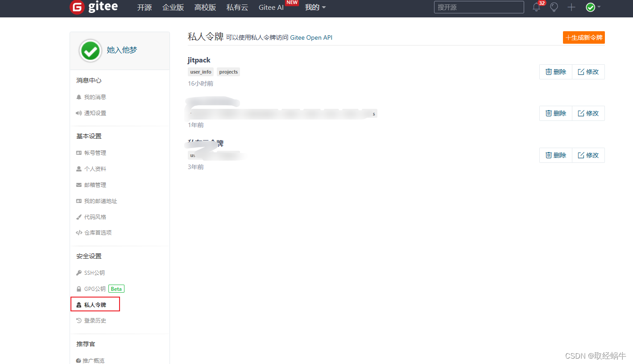Open 代码风格 in sidebar

95,217
